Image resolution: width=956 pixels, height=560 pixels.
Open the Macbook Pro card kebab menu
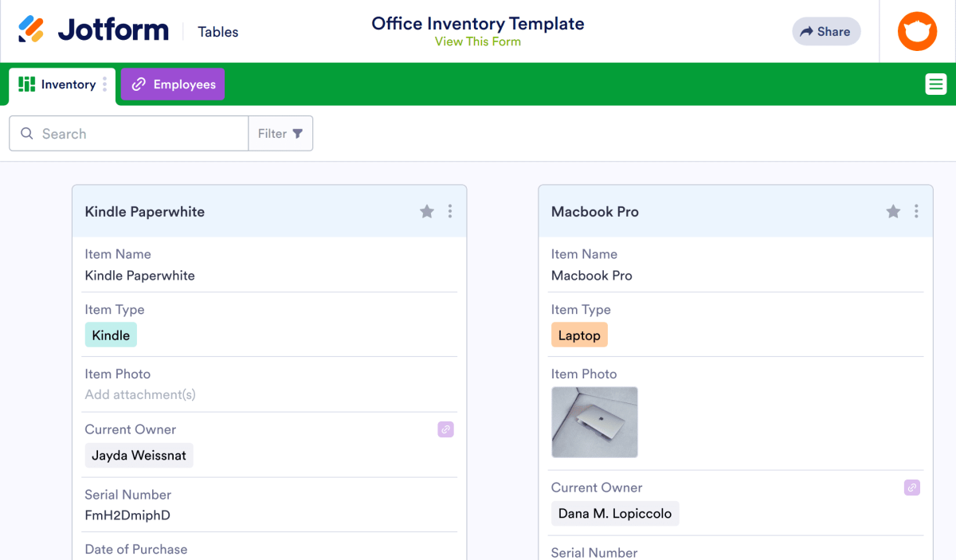point(916,211)
